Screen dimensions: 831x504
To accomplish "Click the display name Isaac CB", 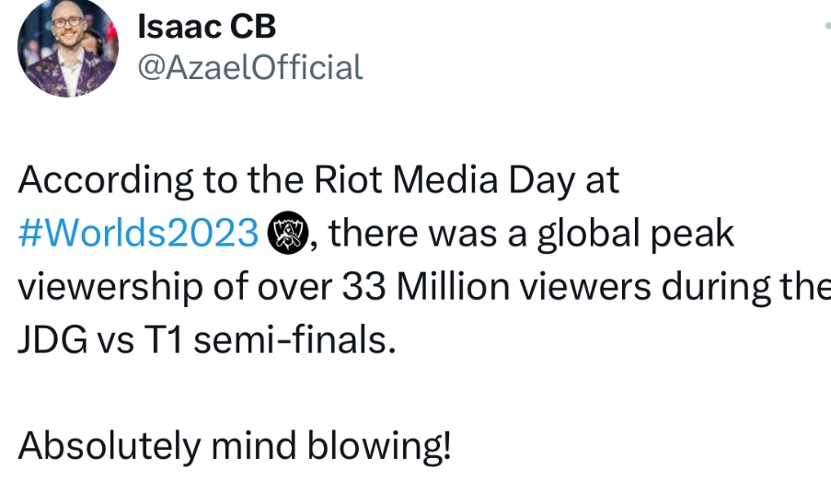I will tap(206, 27).
